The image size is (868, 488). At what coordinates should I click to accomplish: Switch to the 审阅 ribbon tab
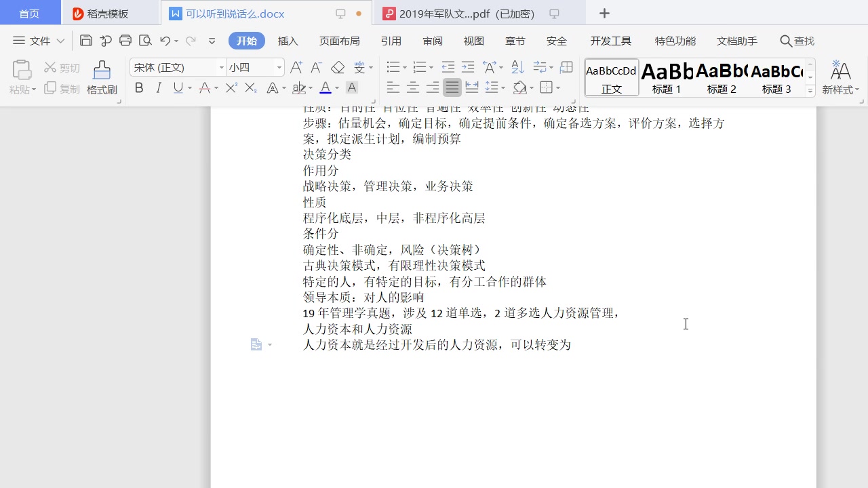433,41
